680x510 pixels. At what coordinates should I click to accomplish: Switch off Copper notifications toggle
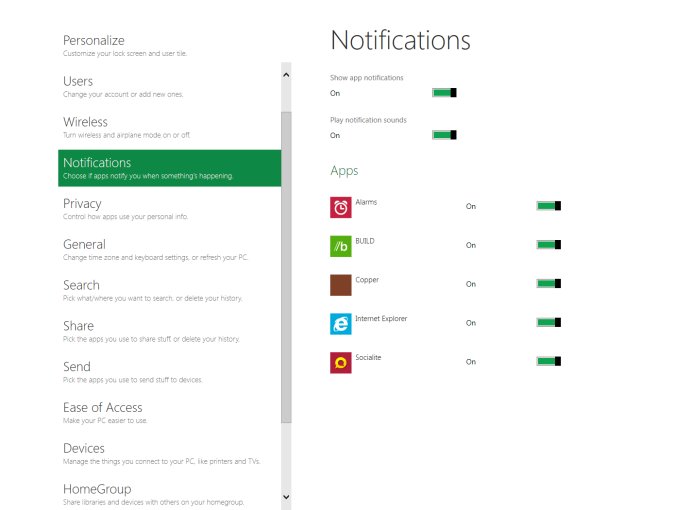549,283
